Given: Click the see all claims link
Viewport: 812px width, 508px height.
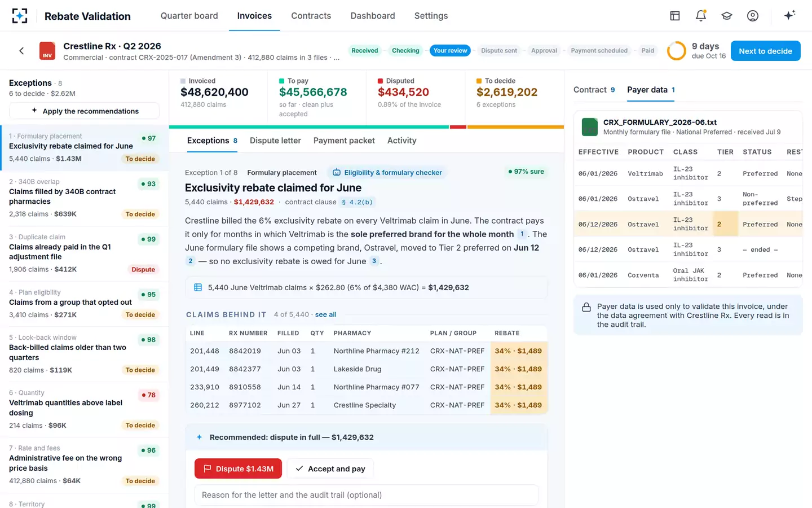Looking at the screenshot, I should (326, 314).
